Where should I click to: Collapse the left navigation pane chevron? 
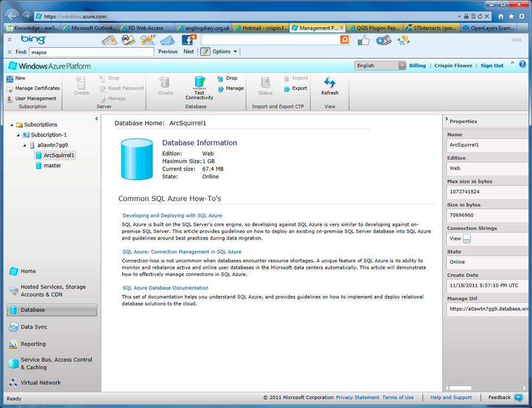tap(96, 118)
